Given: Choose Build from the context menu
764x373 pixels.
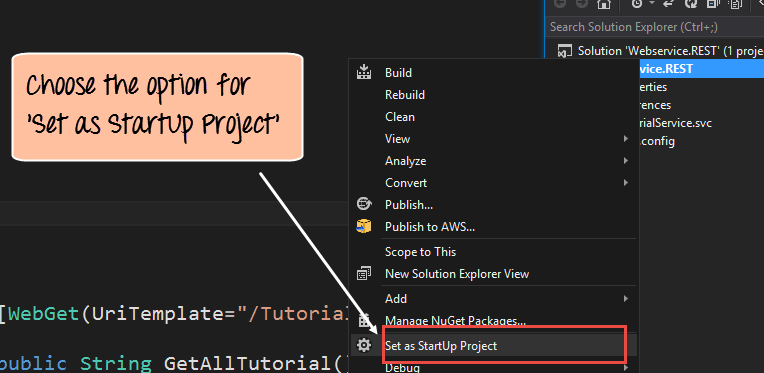Looking at the screenshot, I should tap(494, 73).
